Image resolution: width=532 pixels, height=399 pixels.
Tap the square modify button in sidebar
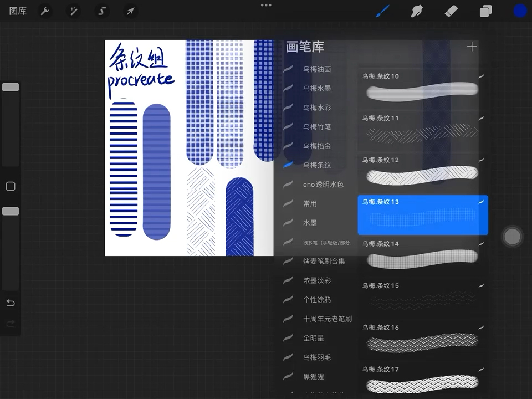click(x=11, y=186)
